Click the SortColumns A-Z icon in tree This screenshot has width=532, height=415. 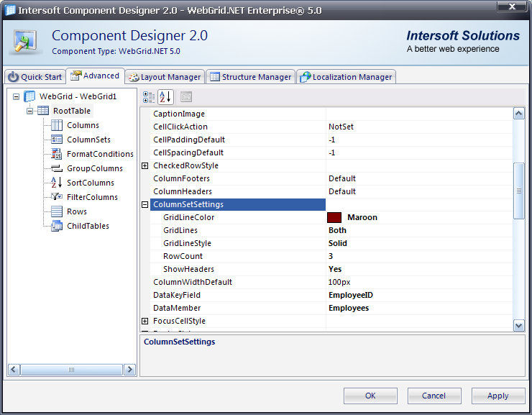56,183
